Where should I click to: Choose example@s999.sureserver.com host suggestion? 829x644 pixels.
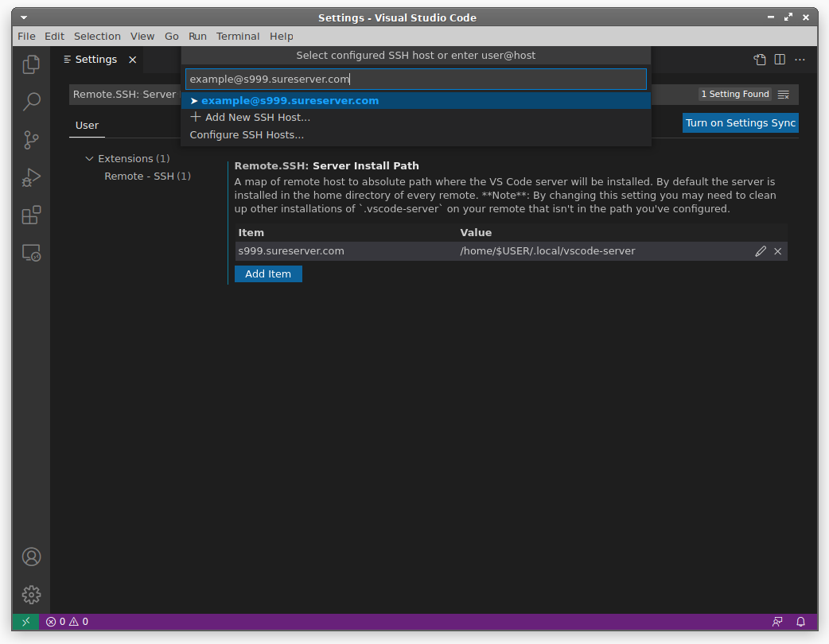coord(415,100)
